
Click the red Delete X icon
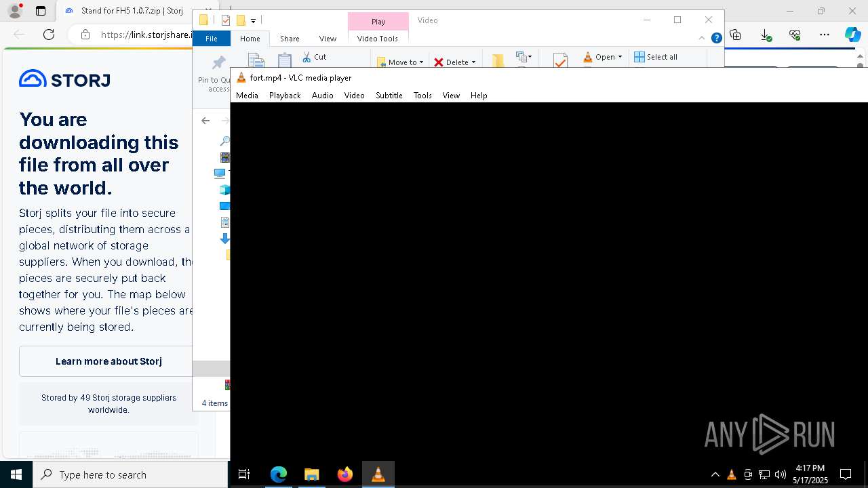tap(439, 62)
